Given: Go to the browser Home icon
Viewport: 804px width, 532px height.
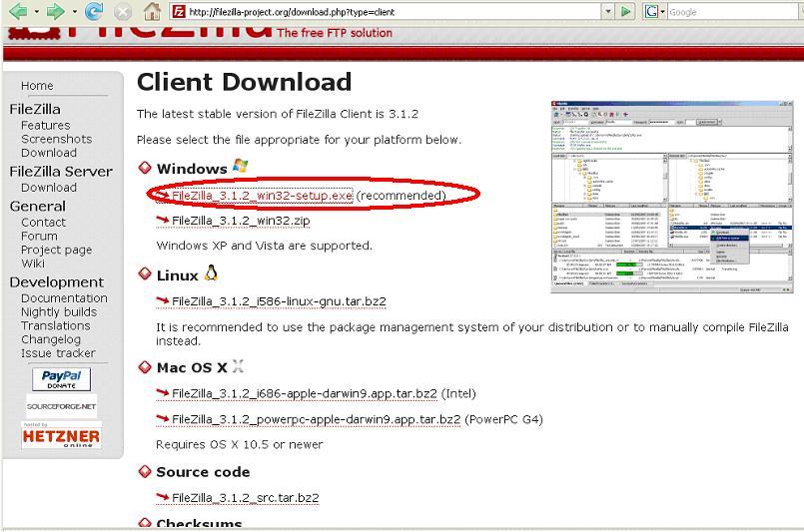Looking at the screenshot, I should tap(152, 11).
